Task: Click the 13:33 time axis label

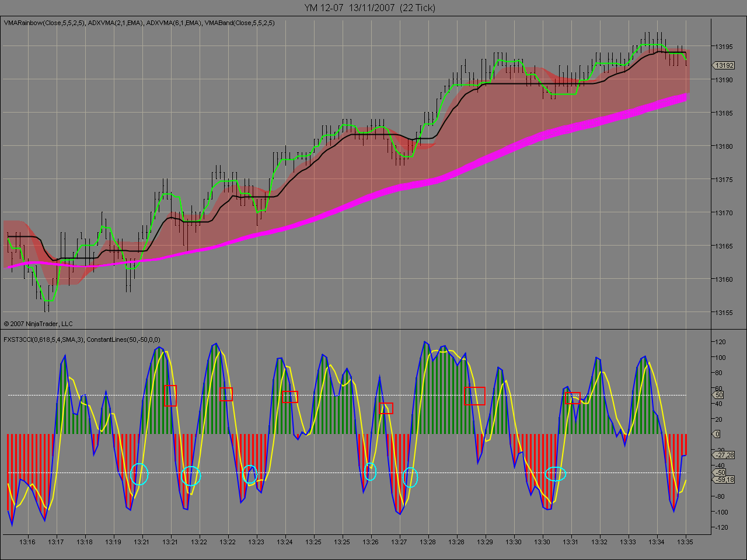Action: (628, 542)
